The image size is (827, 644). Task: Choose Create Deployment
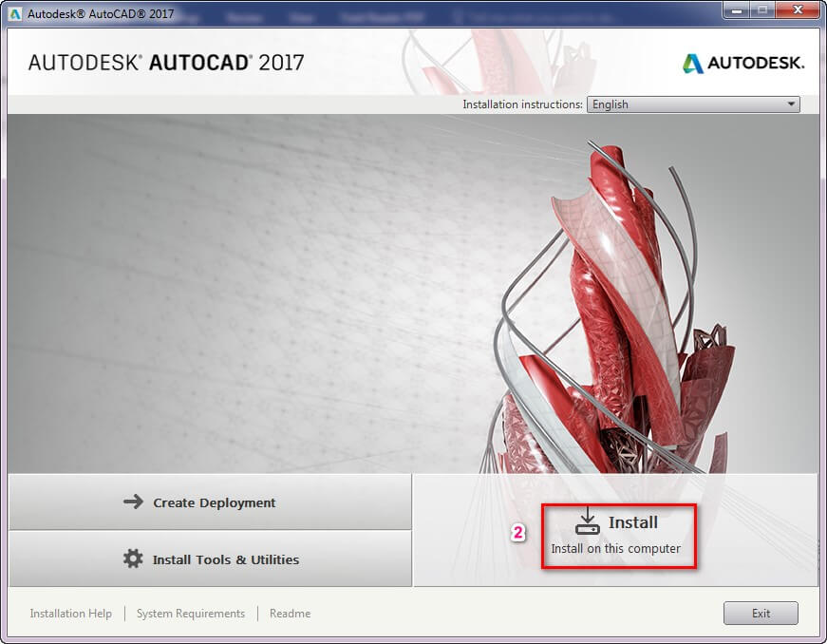click(x=209, y=502)
